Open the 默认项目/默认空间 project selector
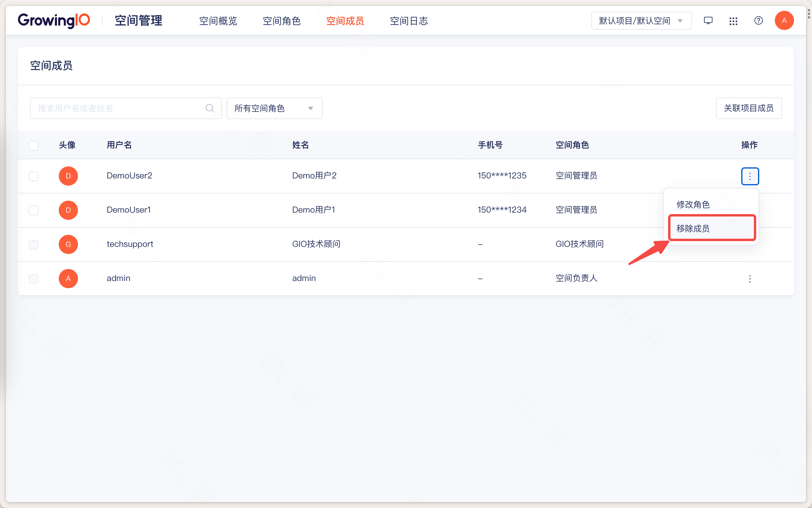Image resolution: width=812 pixels, height=508 pixels. click(x=641, y=21)
